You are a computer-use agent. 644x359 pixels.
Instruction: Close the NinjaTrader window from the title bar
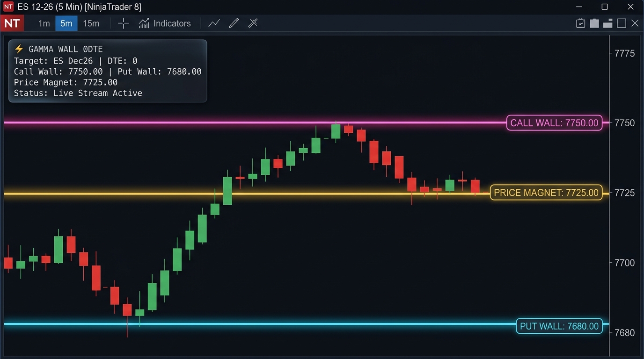[x=630, y=7]
